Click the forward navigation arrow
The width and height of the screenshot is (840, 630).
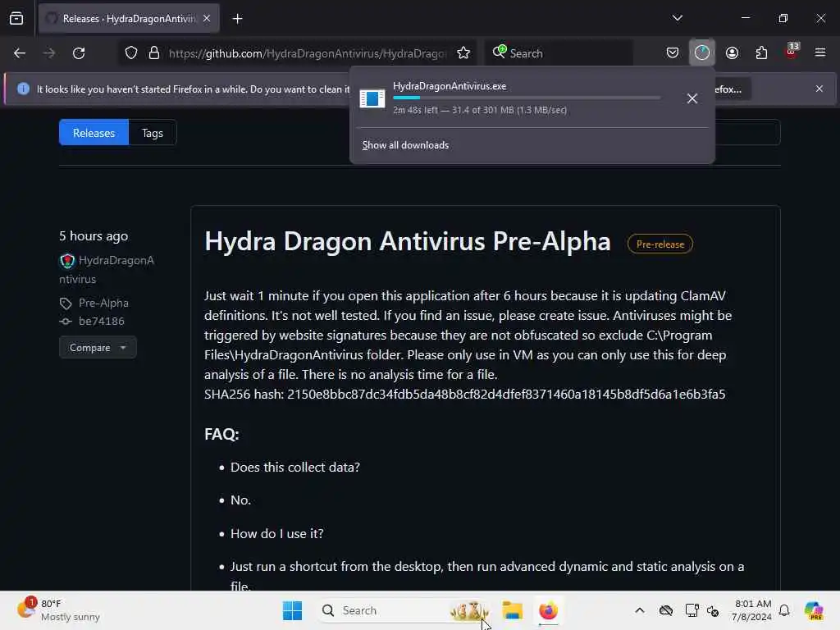tap(48, 53)
